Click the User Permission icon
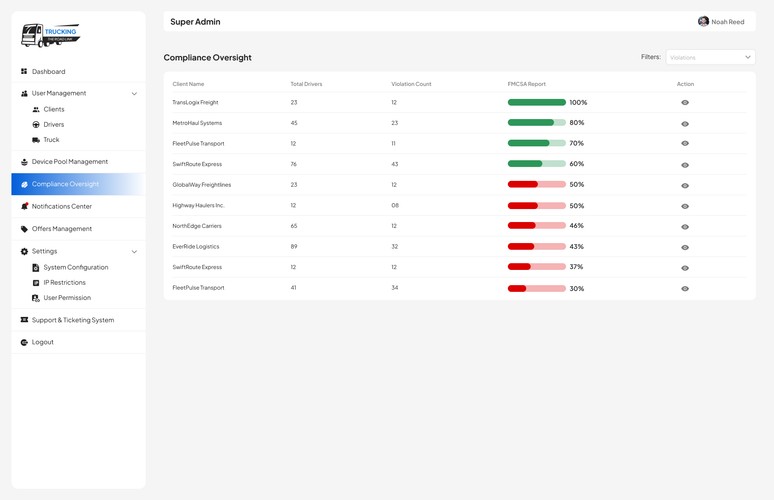774x500 pixels. (36, 298)
